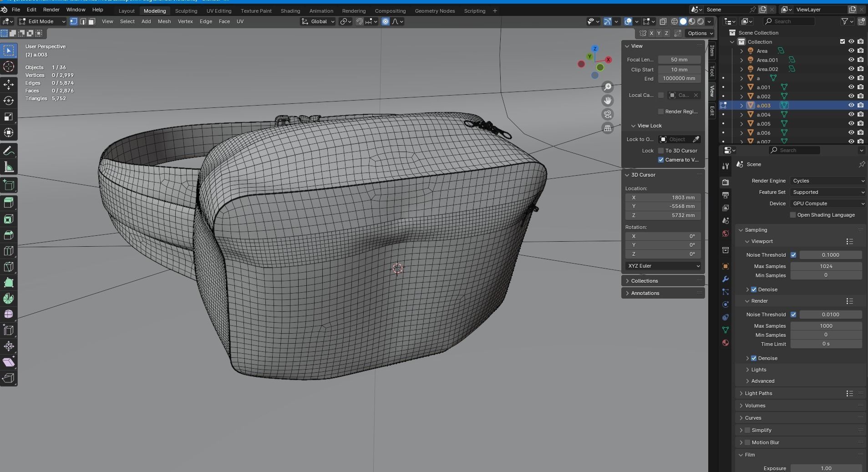Hide a.003 object with eye icon
The width and height of the screenshot is (868, 472).
(x=851, y=105)
